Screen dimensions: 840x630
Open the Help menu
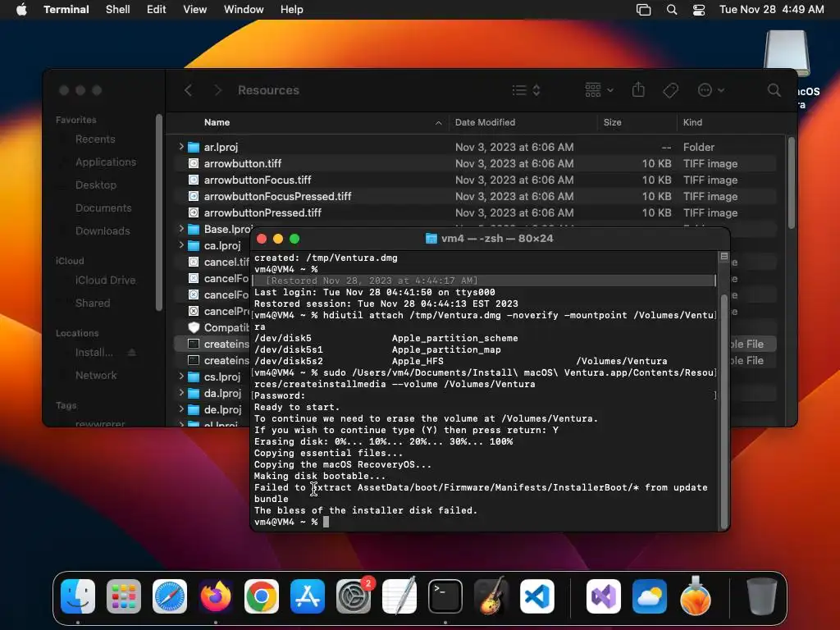pos(292,10)
